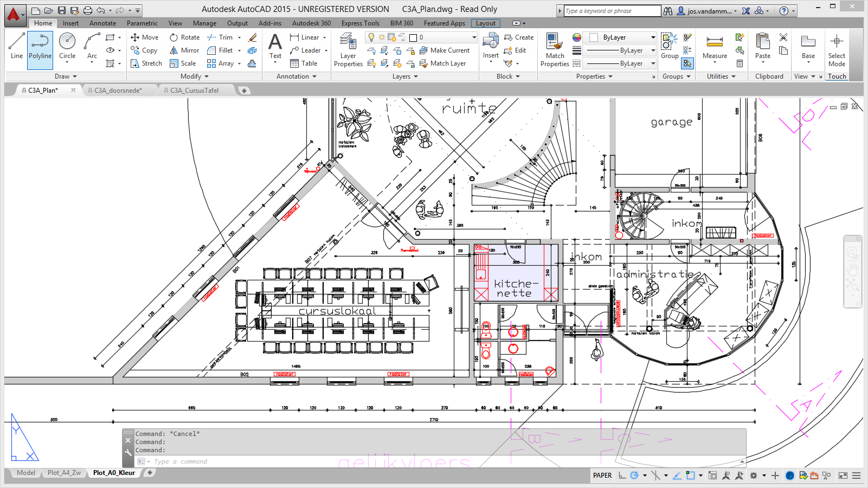Switch to the Express Tools tab
868x488 pixels.
point(360,23)
